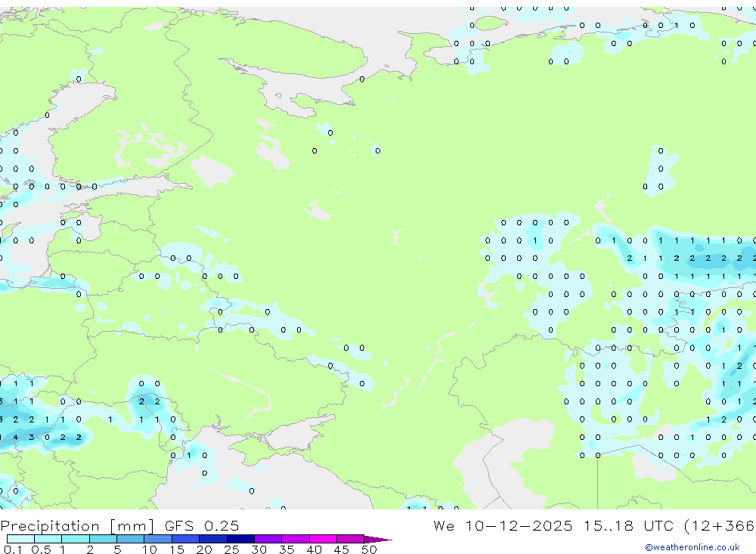Click the legend label '25'
Screen dimensions: 756x554
tap(231, 549)
